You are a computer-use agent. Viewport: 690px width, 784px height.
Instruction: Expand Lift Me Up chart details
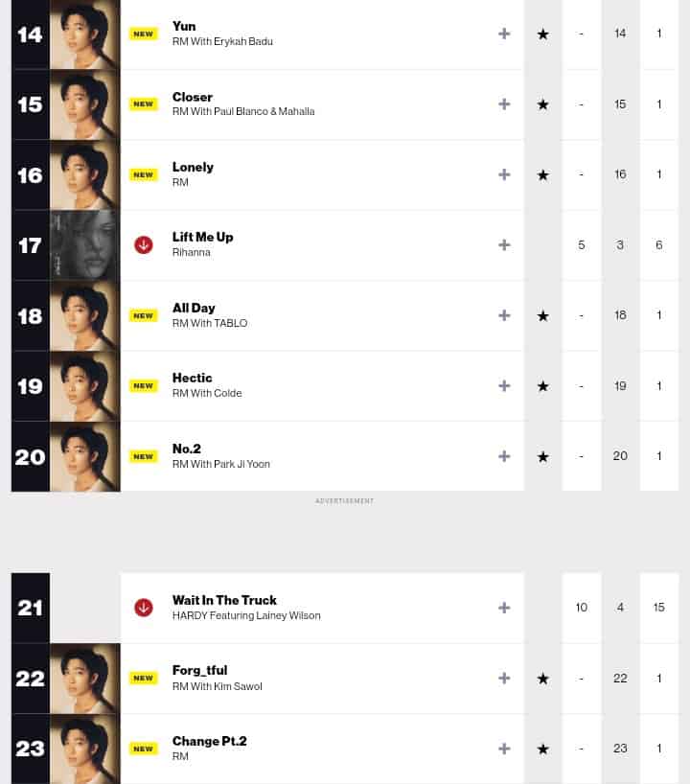(x=504, y=244)
